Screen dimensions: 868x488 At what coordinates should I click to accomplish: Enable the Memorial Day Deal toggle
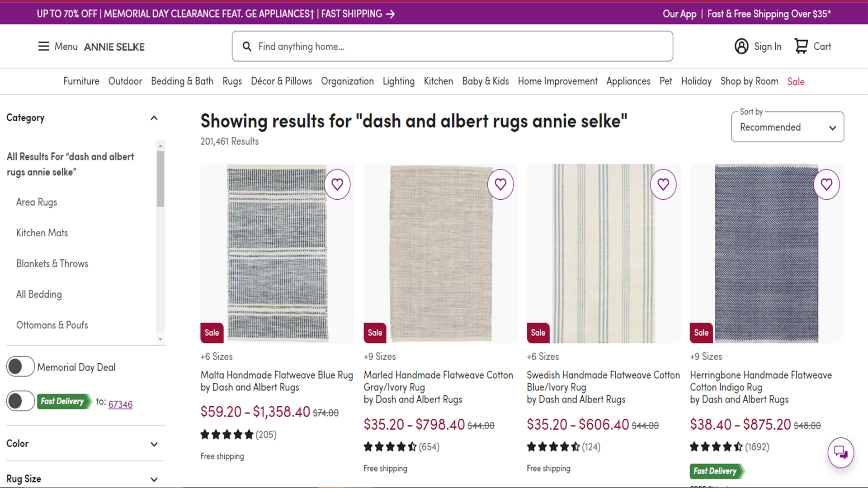pyautogui.click(x=20, y=366)
